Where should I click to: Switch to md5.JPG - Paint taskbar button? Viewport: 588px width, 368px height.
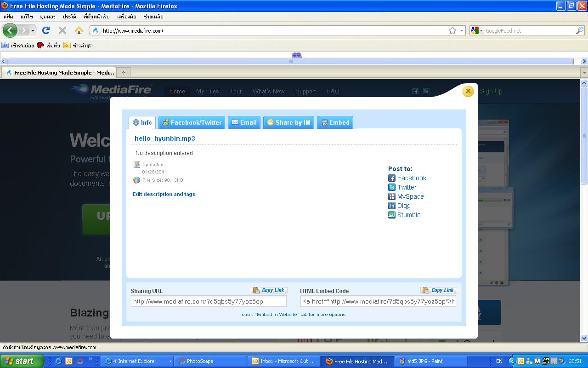[431, 361]
